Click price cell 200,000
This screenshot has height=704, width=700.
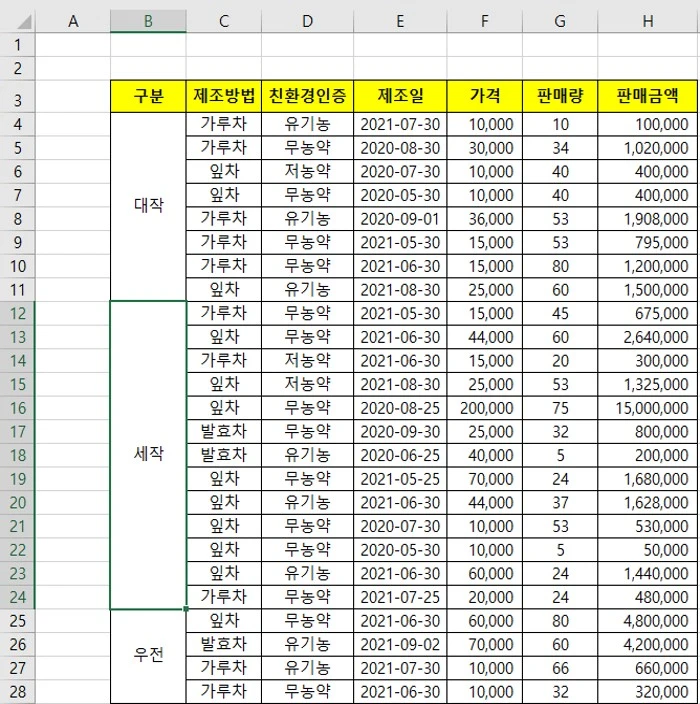[485, 408]
